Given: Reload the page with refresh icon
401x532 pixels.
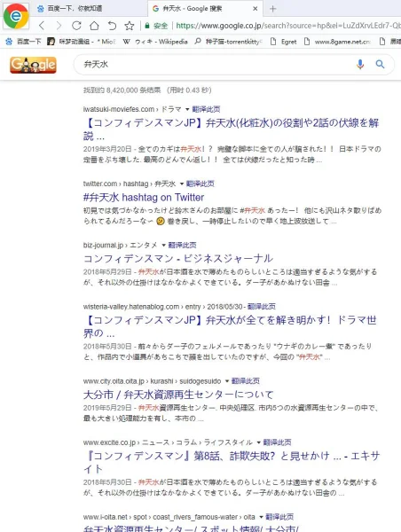Looking at the screenshot, I should point(76,26).
